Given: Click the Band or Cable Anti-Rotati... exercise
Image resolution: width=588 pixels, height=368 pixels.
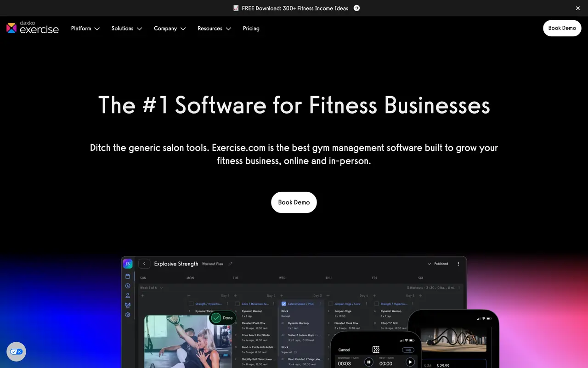Looking at the screenshot, I should pos(259,347).
